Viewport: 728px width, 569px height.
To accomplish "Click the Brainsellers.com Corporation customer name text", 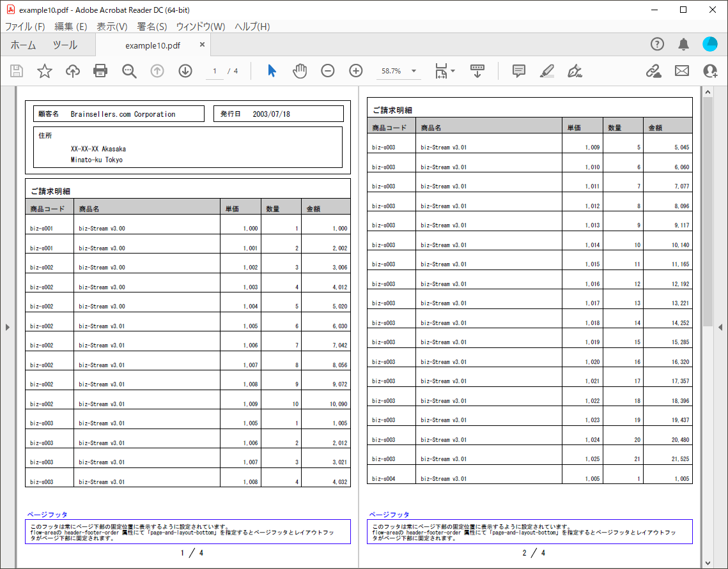I will 123,114.
